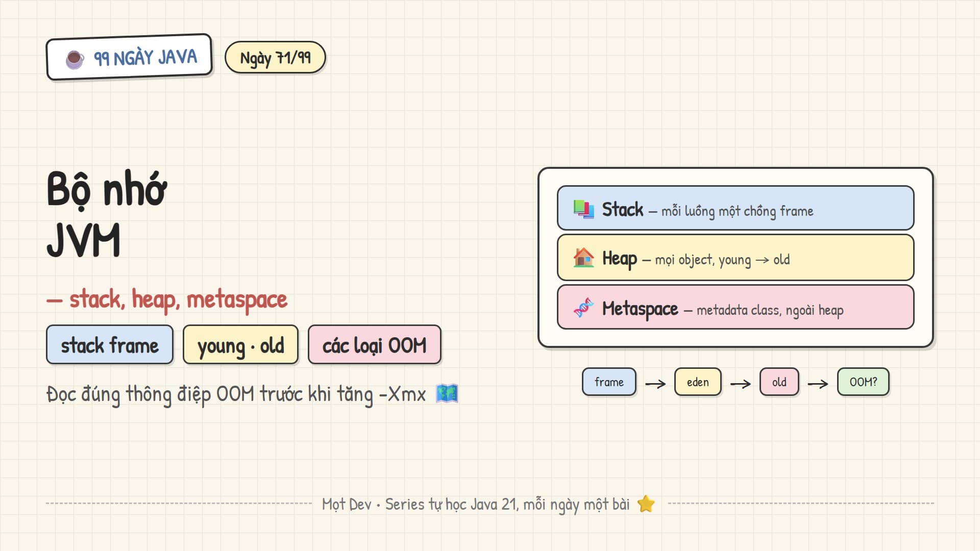Click the map emoji after -Xmx

click(x=447, y=393)
